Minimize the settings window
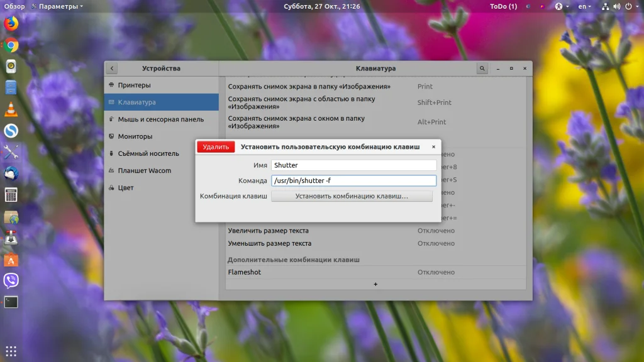644x362 pixels. click(498, 68)
